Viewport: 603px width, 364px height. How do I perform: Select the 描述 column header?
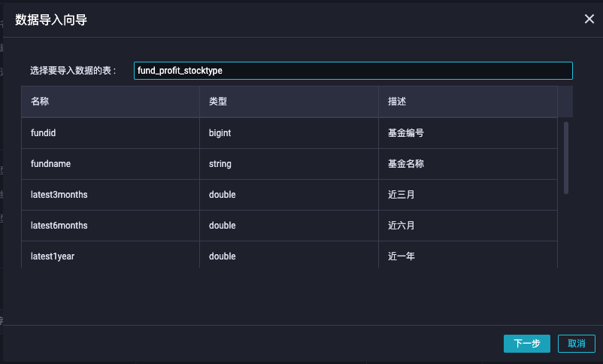coord(468,102)
